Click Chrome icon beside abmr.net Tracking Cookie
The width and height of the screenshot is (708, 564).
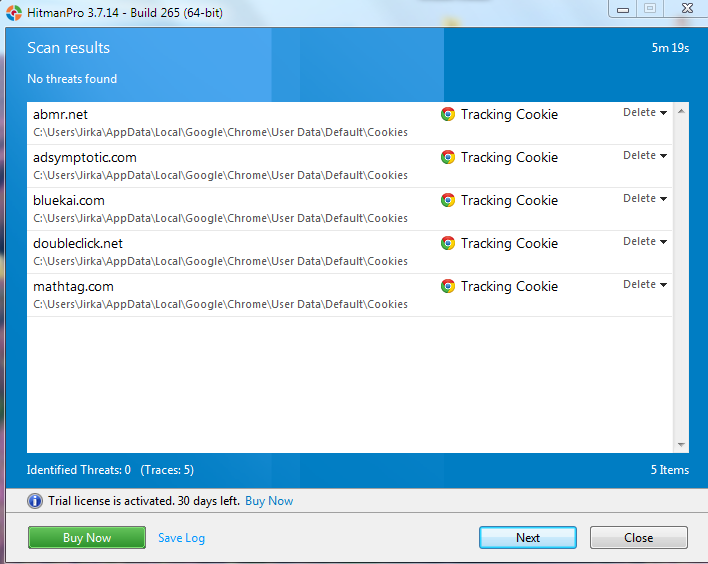tap(447, 114)
